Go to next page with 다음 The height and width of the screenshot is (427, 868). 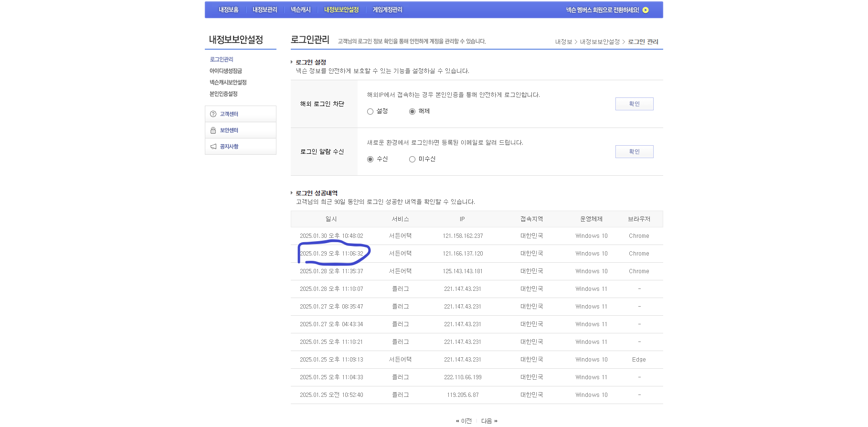point(489,421)
